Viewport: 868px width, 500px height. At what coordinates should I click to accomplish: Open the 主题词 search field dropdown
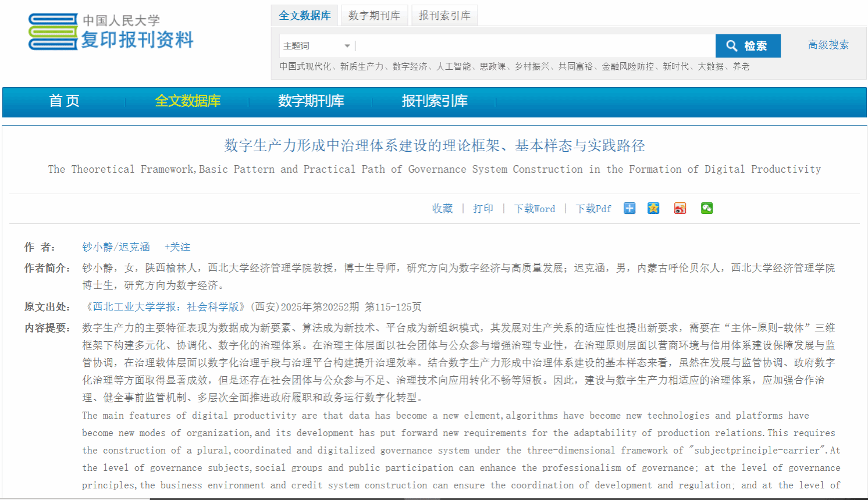(x=317, y=46)
